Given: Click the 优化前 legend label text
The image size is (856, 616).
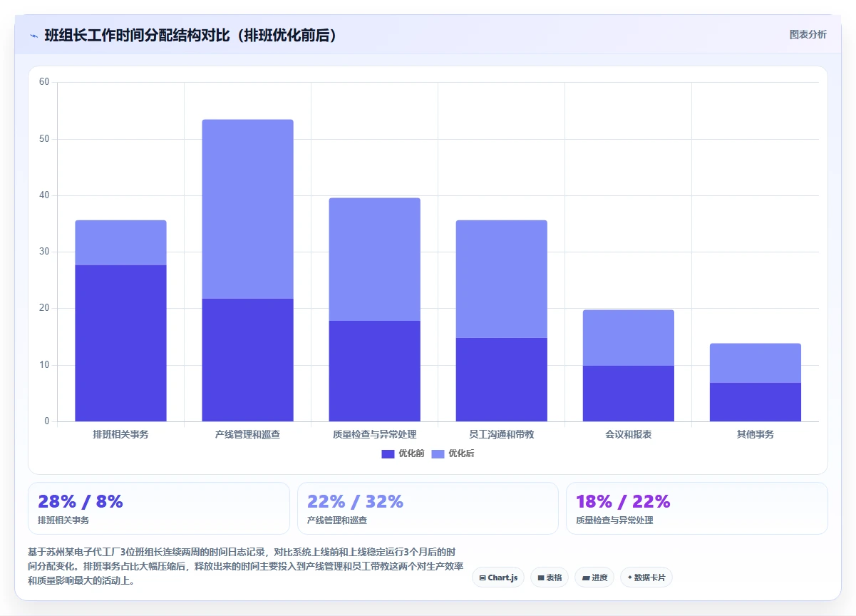Looking at the screenshot, I should (x=411, y=453).
